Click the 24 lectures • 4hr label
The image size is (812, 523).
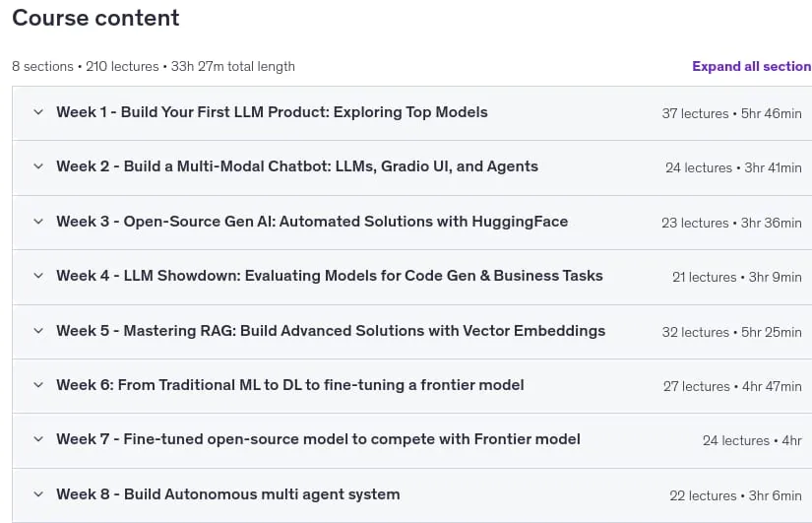coord(752,440)
